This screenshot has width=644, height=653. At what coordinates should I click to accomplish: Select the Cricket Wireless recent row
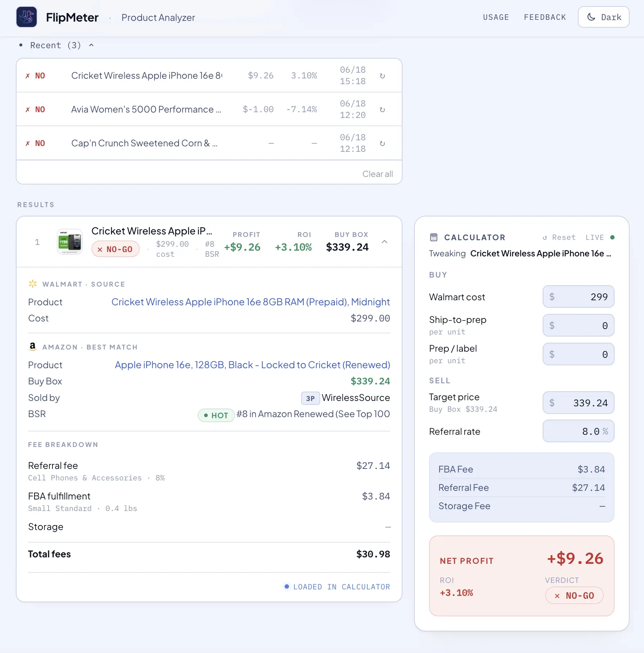209,76
